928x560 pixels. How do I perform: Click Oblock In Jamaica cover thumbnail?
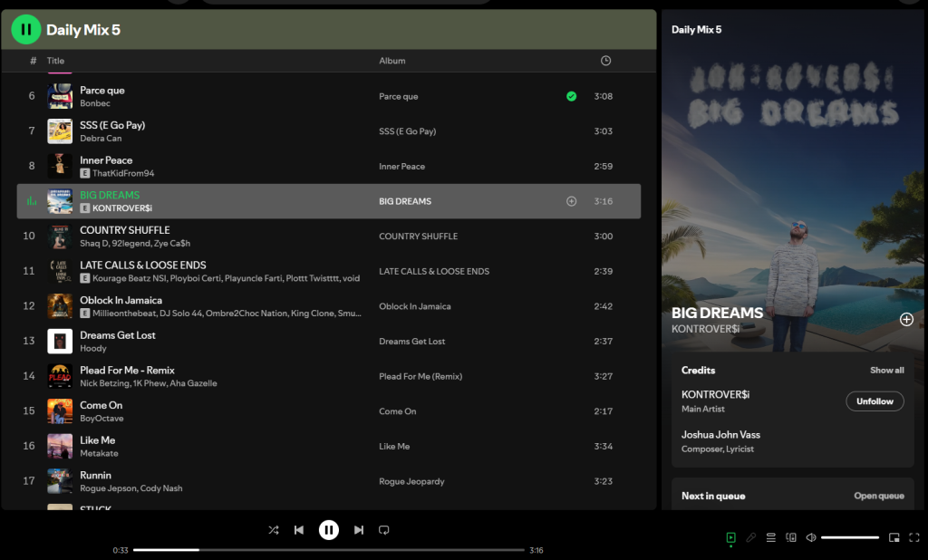(x=60, y=306)
